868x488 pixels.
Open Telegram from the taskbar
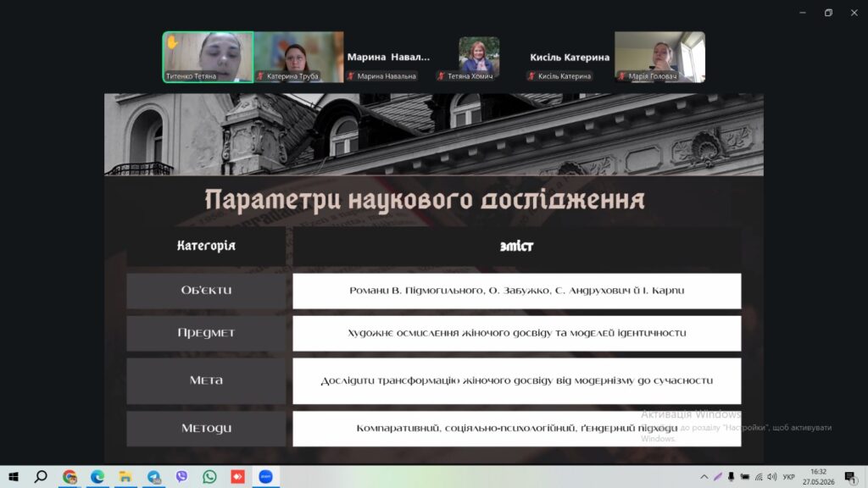154,476
